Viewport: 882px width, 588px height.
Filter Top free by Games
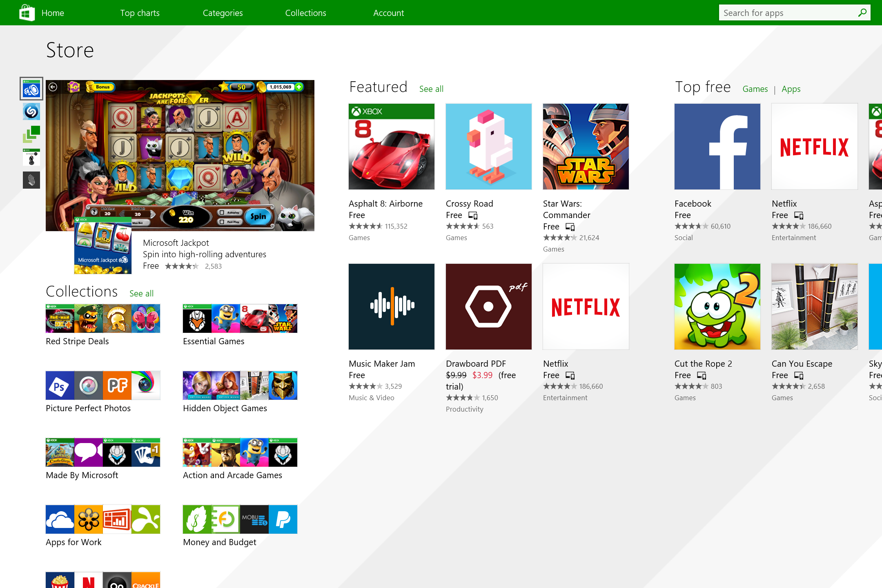pos(755,89)
